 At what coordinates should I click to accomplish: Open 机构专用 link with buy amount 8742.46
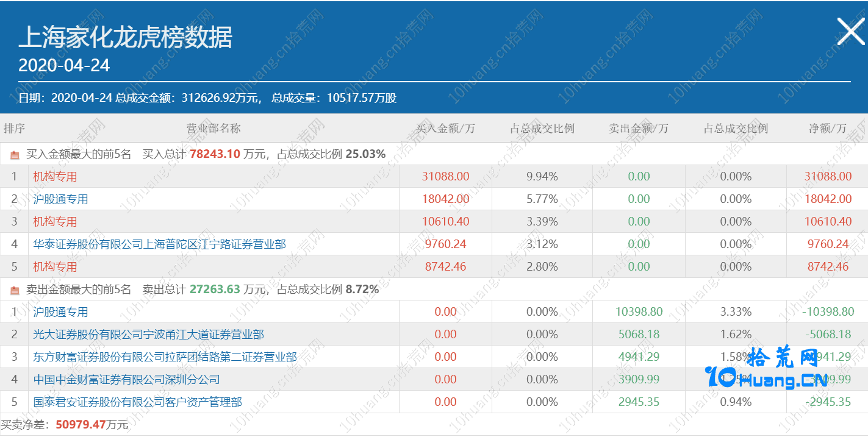point(55,267)
